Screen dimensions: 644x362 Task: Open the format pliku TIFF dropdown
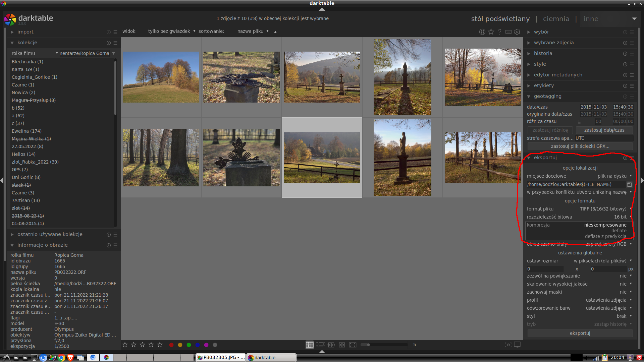click(x=603, y=209)
